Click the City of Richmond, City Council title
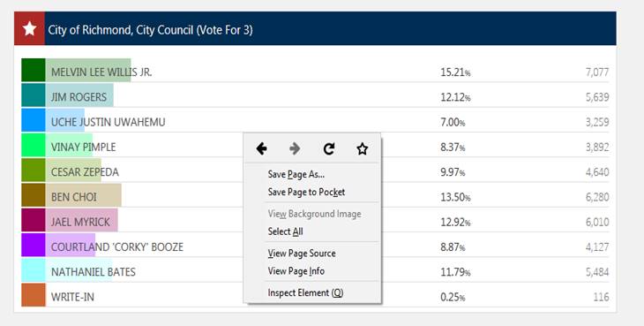 click(x=150, y=30)
